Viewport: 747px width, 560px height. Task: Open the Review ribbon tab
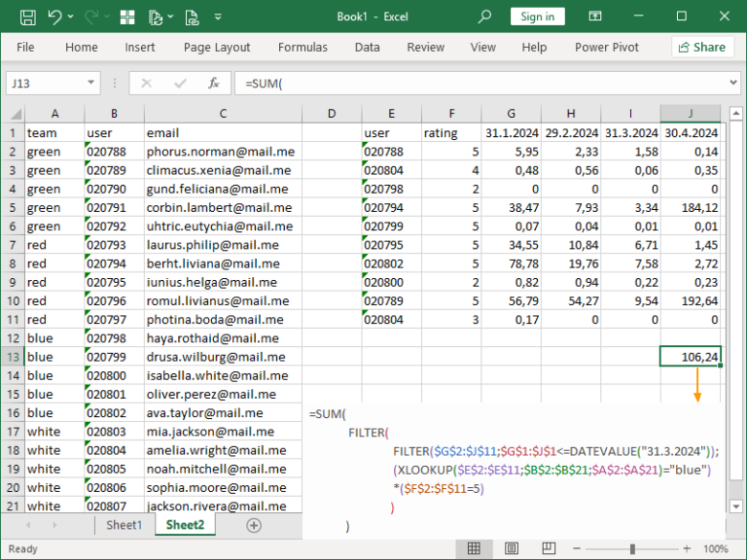pyautogui.click(x=425, y=47)
